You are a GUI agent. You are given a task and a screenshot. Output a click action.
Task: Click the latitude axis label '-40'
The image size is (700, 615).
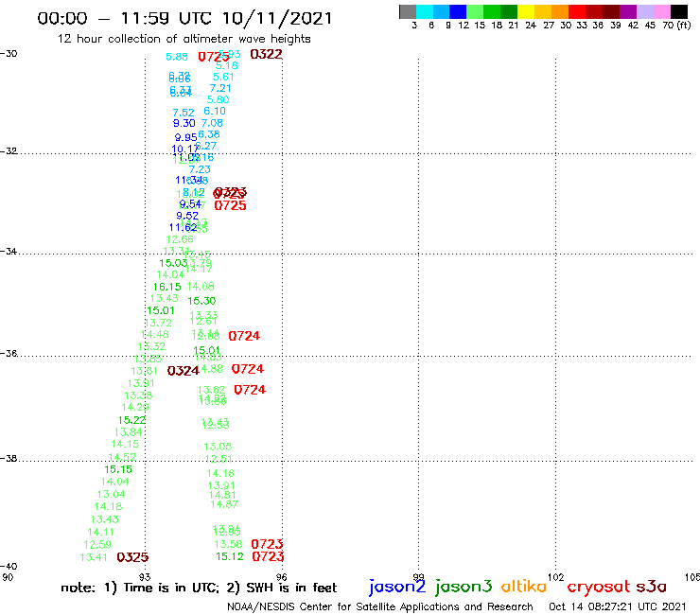point(9,567)
